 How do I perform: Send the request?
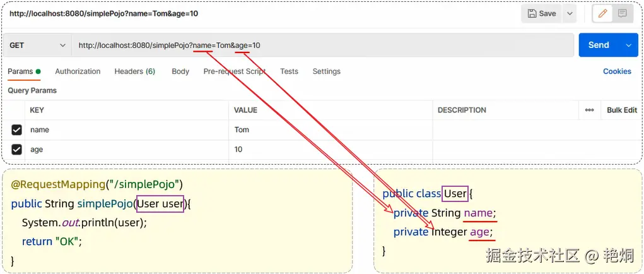tap(599, 45)
